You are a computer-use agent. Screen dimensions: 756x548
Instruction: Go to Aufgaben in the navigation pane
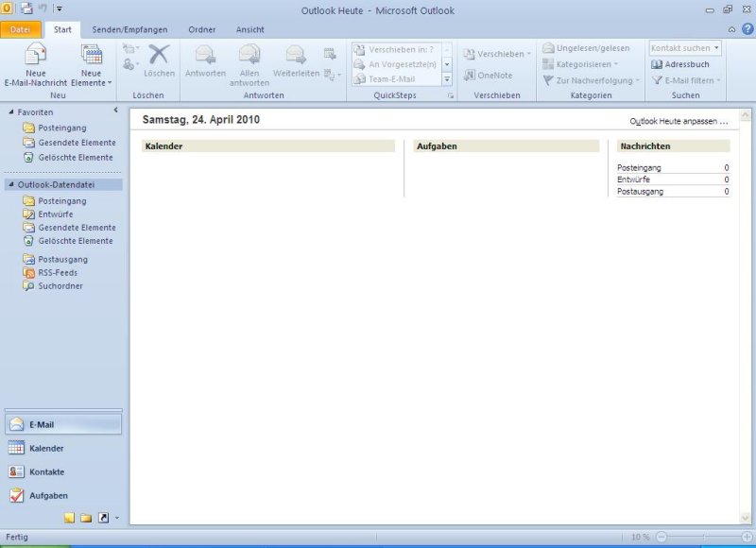coord(47,495)
